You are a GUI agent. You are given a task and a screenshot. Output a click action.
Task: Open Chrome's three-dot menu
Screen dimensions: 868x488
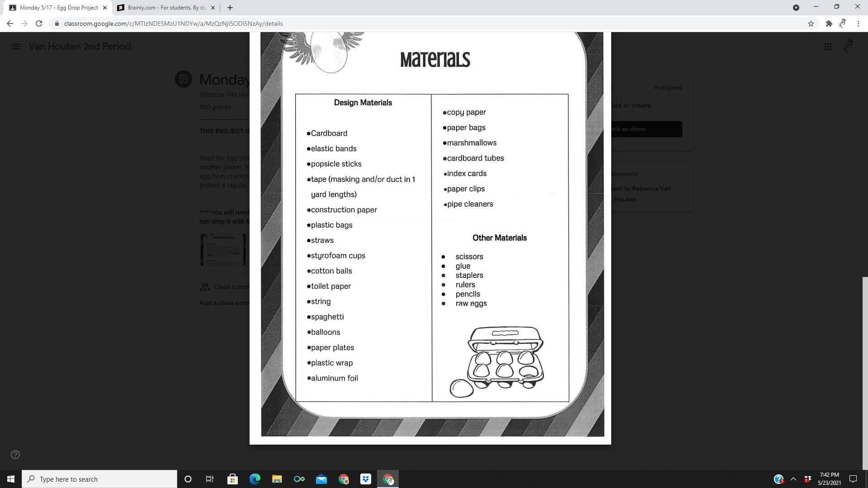[858, 23]
